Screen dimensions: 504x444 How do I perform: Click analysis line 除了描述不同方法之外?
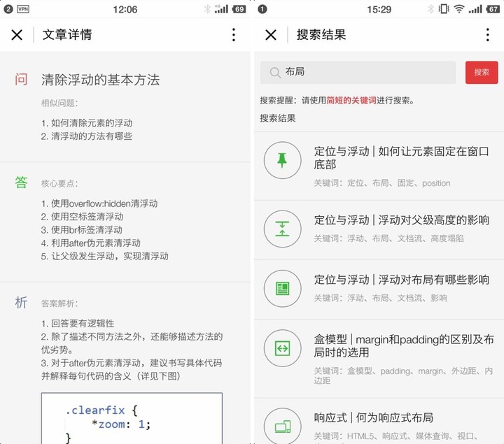(x=132, y=343)
